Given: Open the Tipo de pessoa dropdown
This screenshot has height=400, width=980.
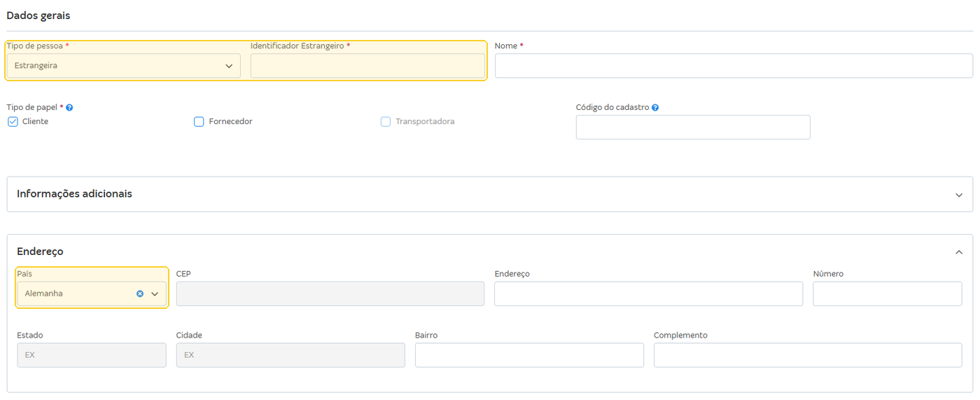Looking at the screenshot, I should click(123, 66).
